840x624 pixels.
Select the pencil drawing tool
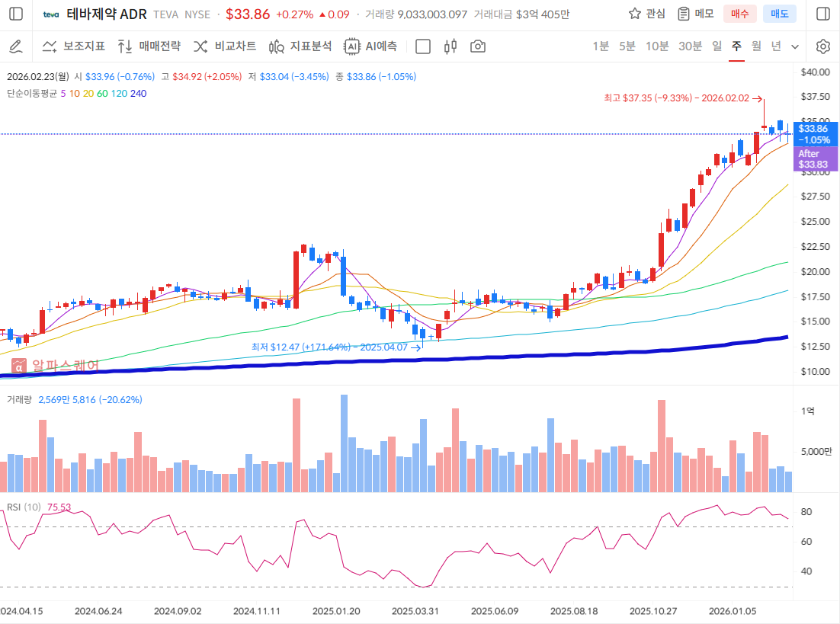coord(16,46)
